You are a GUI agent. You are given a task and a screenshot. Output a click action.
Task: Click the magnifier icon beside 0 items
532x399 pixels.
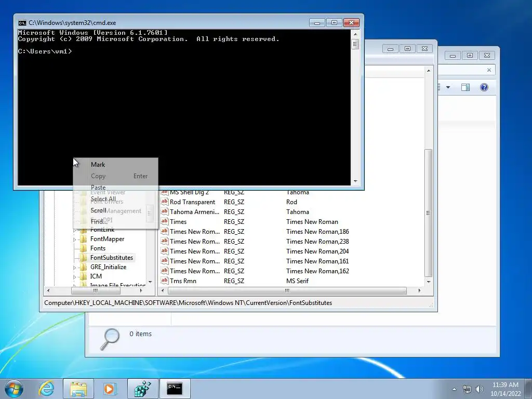click(110, 339)
